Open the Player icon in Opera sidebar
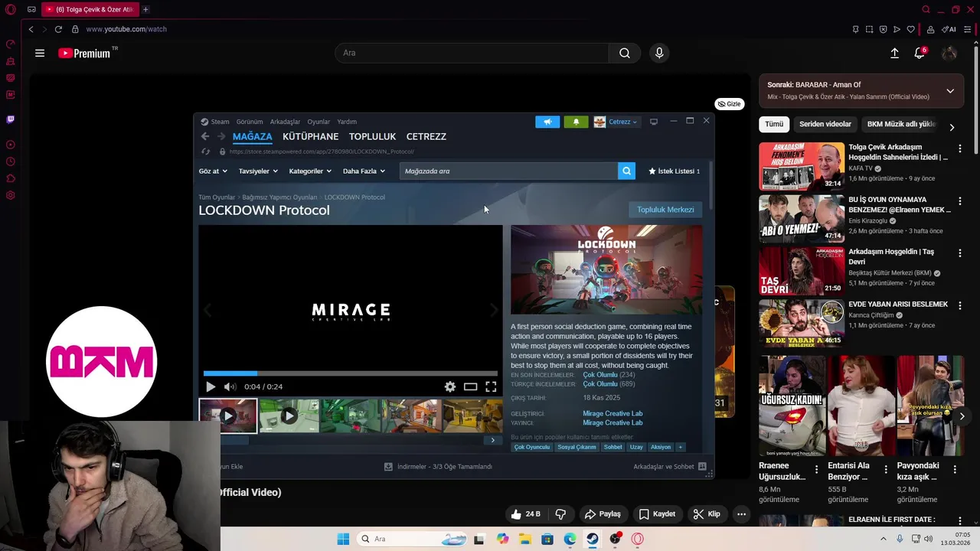The width and height of the screenshot is (980, 551). (x=10, y=145)
